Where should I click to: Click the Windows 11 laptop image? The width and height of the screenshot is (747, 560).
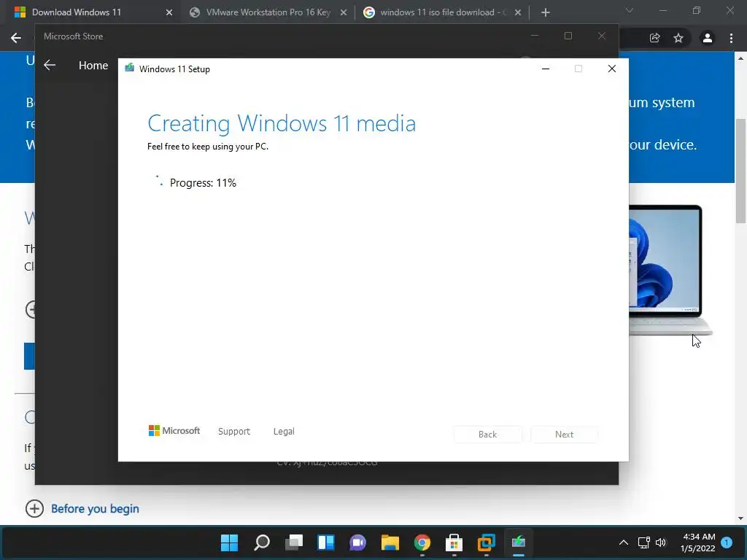coord(670,270)
